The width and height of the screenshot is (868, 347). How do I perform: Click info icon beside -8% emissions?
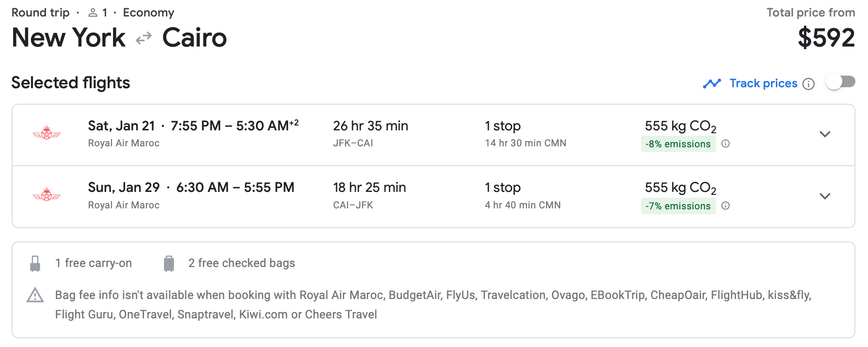coord(725,143)
